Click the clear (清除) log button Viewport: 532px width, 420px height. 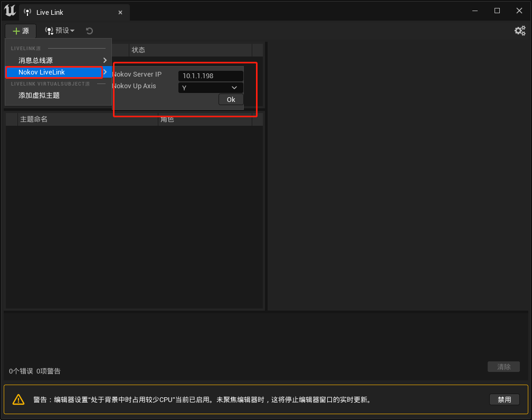tap(503, 367)
